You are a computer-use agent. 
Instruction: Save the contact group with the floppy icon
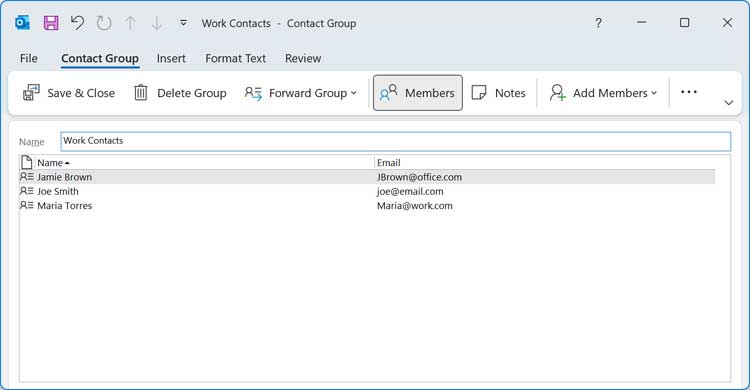(x=51, y=23)
